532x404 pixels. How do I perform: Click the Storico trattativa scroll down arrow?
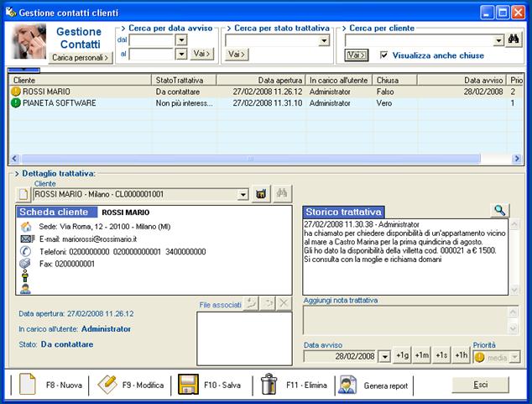[514, 290]
